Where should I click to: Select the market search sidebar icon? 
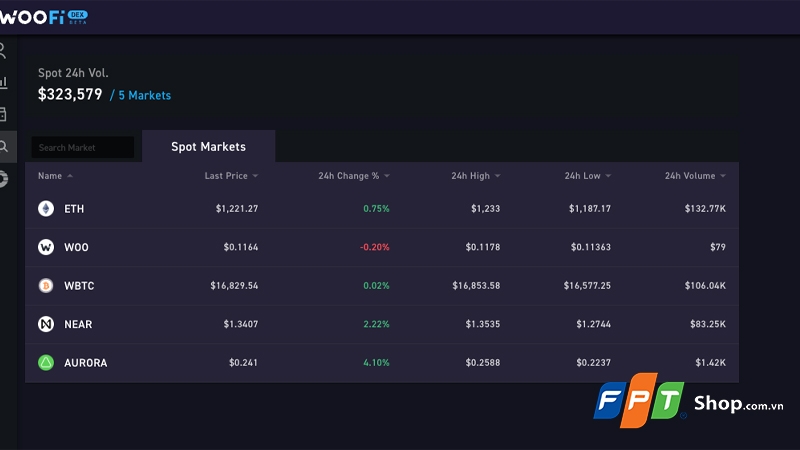(4, 146)
